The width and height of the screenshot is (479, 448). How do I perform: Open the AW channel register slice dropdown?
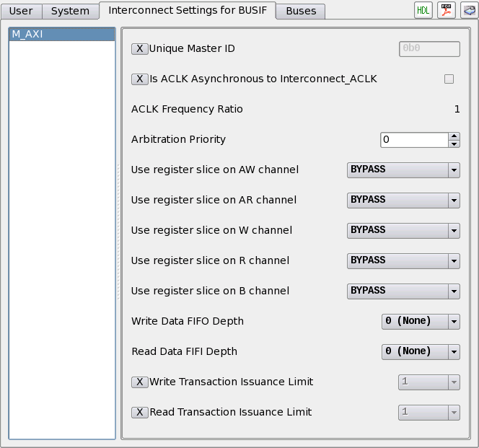coord(403,170)
